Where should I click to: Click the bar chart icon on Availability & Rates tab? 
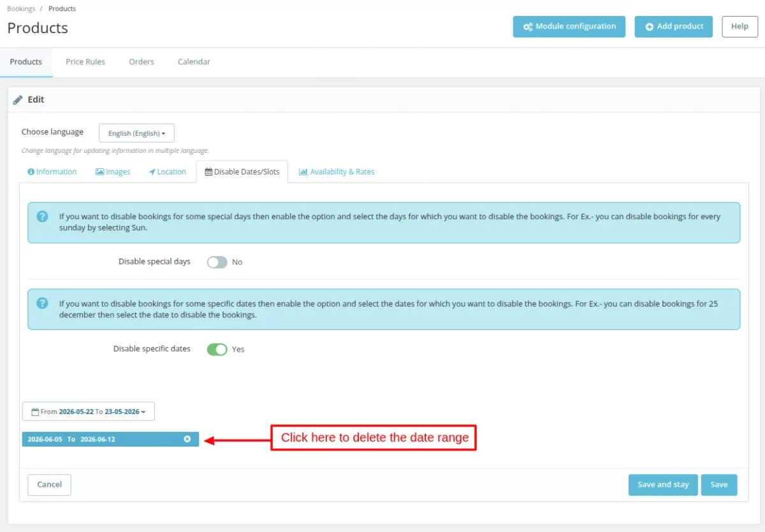pos(303,172)
